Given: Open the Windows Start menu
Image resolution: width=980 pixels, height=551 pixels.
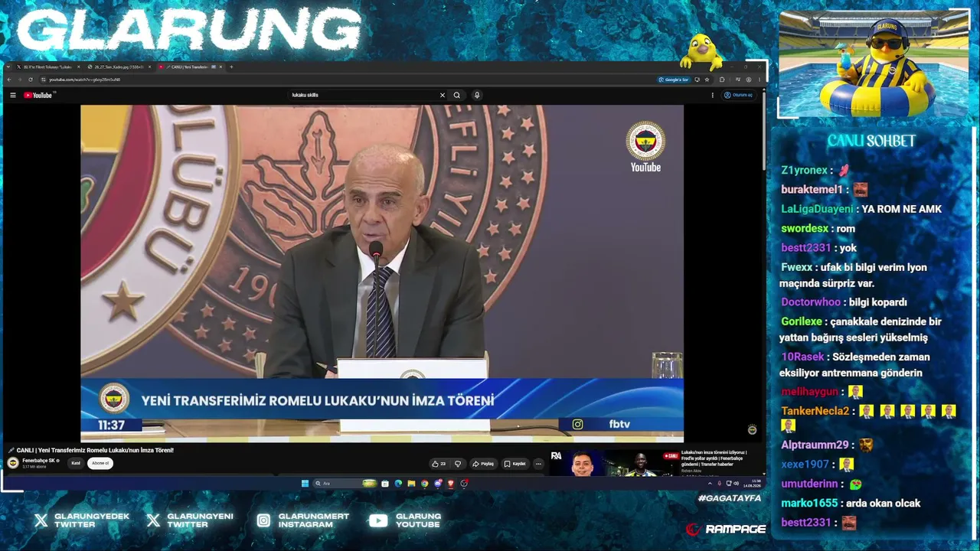Looking at the screenshot, I should [305, 484].
